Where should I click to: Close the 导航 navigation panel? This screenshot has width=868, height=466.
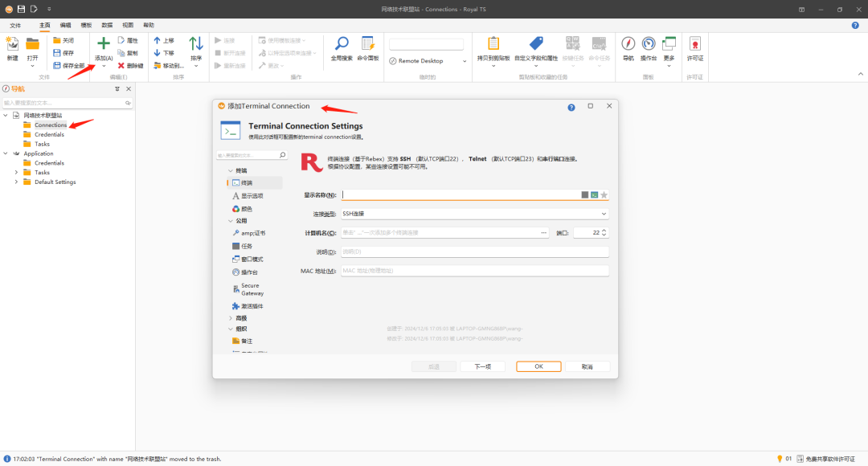[x=129, y=89]
